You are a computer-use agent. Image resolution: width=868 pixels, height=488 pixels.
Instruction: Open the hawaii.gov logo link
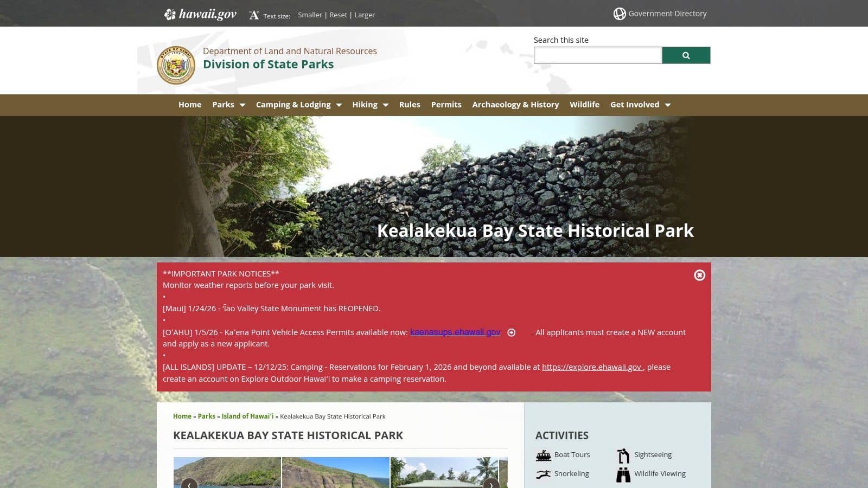(x=200, y=14)
